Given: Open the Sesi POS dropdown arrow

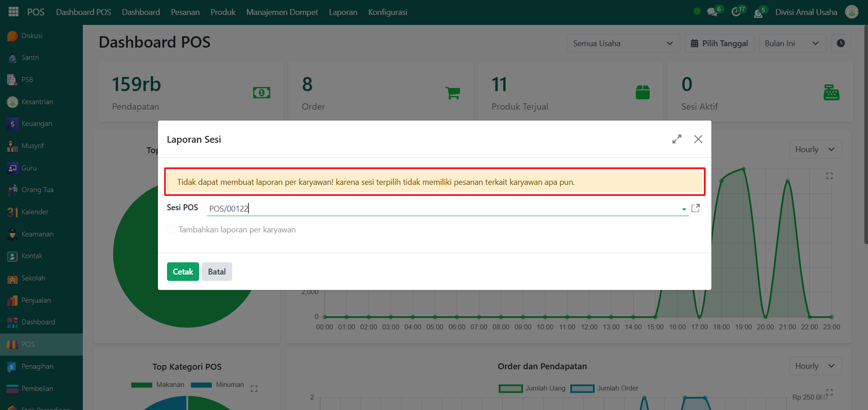Looking at the screenshot, I should coord(684,209).
